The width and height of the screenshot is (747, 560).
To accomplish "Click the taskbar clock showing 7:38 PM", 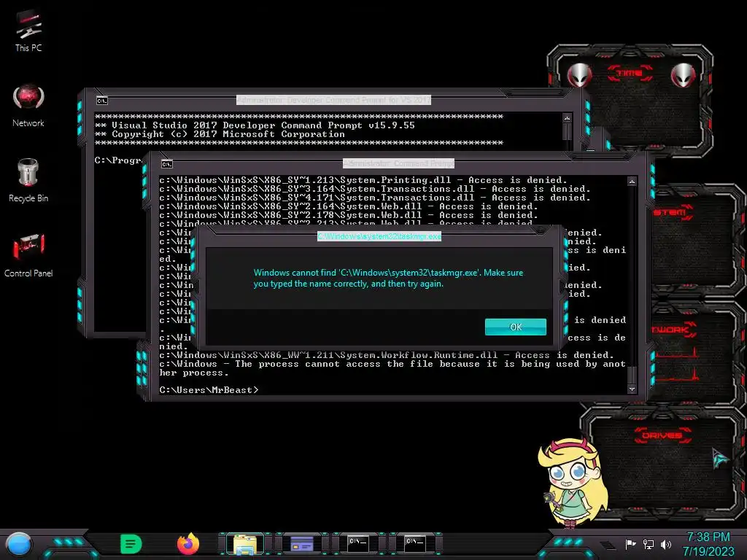I will click(x=708, y=537).
